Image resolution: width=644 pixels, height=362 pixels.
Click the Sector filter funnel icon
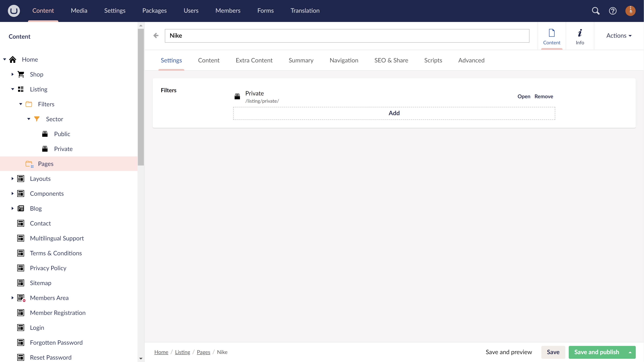coord(37,119)
